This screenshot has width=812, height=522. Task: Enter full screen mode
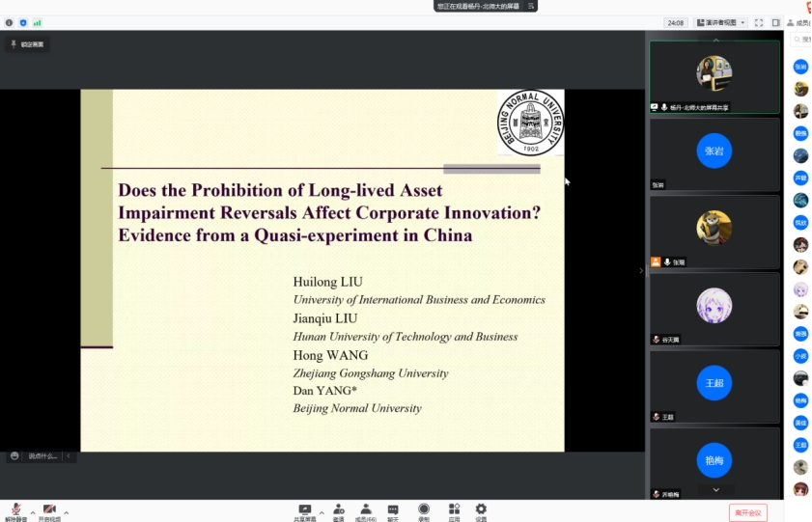point(759,22)
